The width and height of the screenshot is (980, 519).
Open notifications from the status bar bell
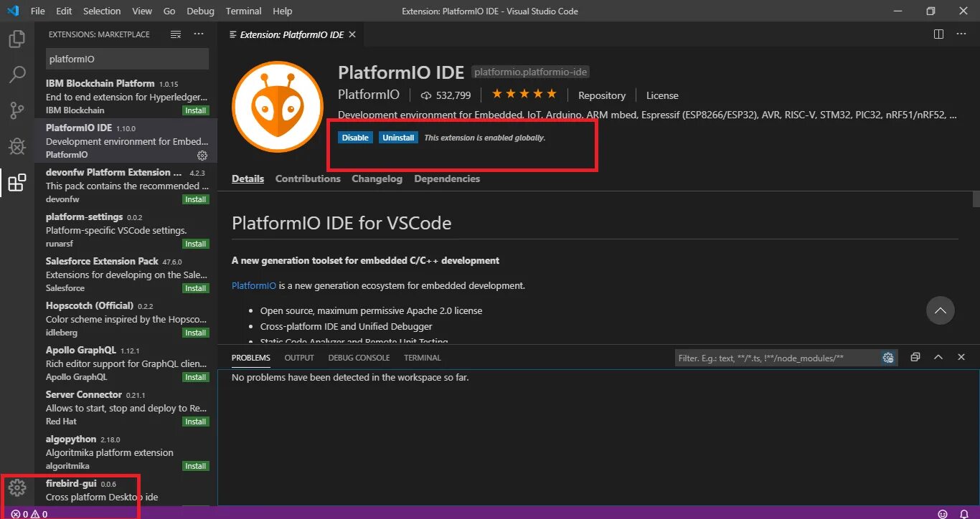[965, 514]
